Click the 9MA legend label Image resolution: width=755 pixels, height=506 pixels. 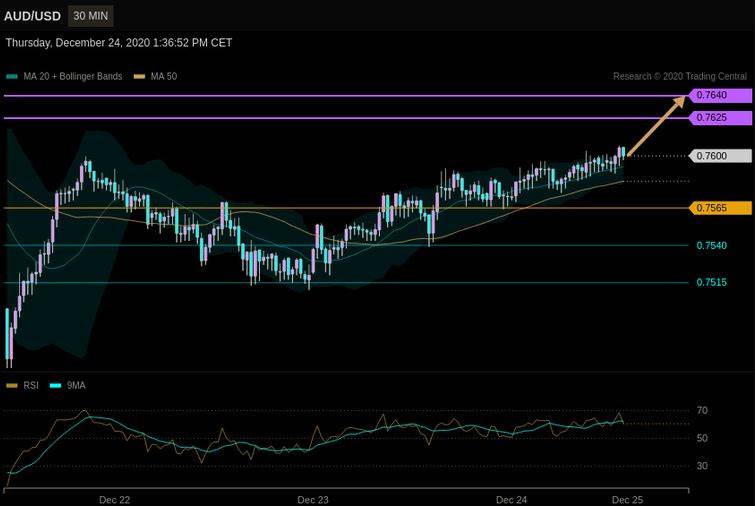pos(76,386)
